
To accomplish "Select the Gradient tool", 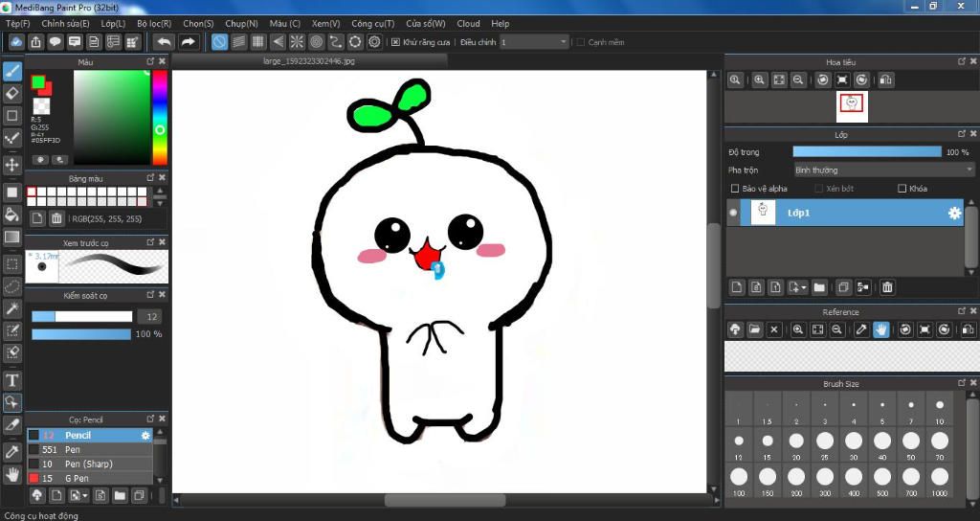I will click(11, 238).
